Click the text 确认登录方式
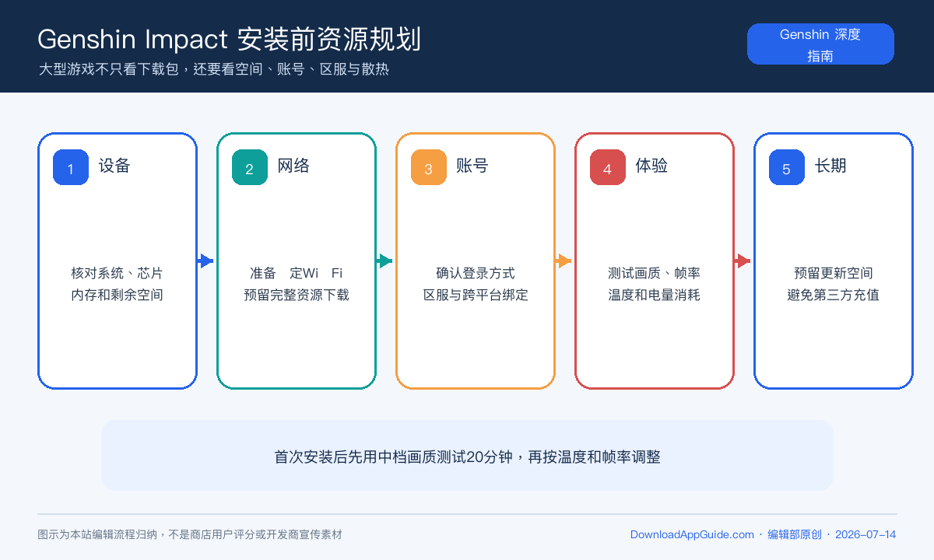Image resolution: width=934 pixels, height=560 pixels. (x=476, y=273)
